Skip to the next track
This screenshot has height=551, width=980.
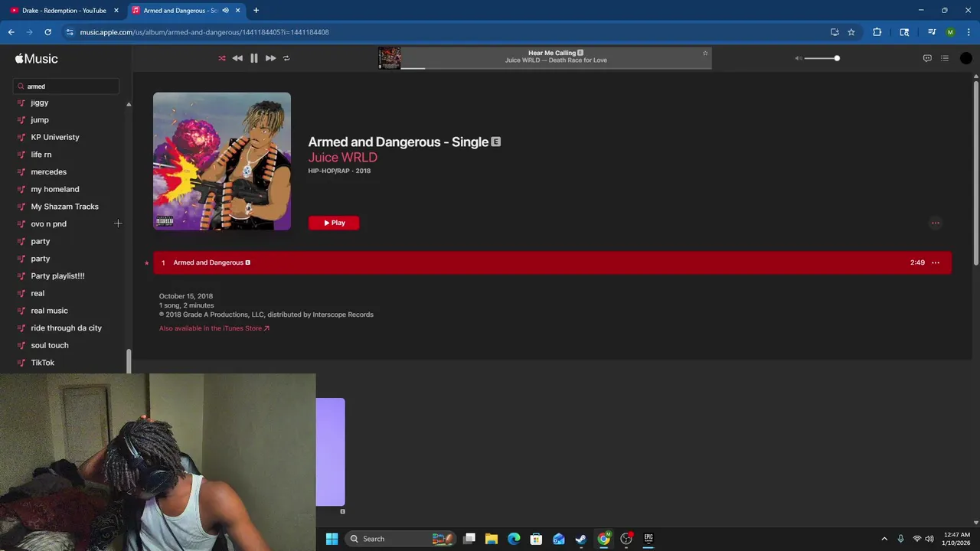(x=270, y=58)
